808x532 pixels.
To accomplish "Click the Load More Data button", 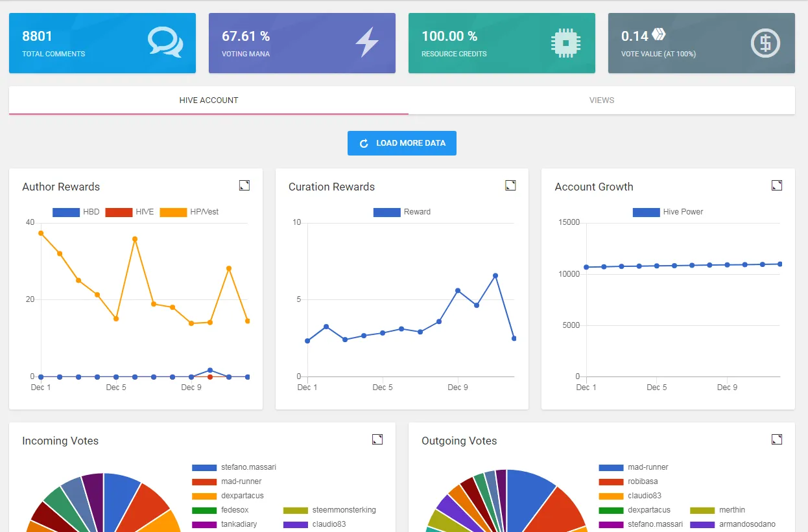I will pyautogui.click(x=402, y=143).
